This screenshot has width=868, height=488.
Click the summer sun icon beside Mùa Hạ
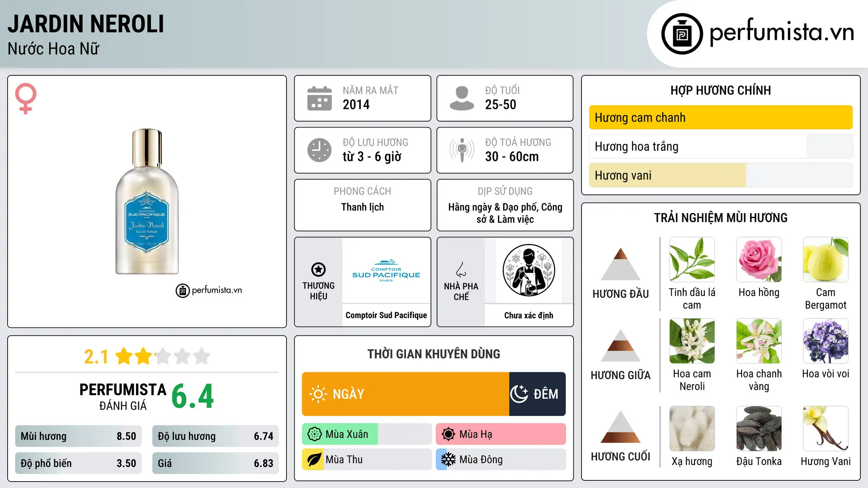448,434
